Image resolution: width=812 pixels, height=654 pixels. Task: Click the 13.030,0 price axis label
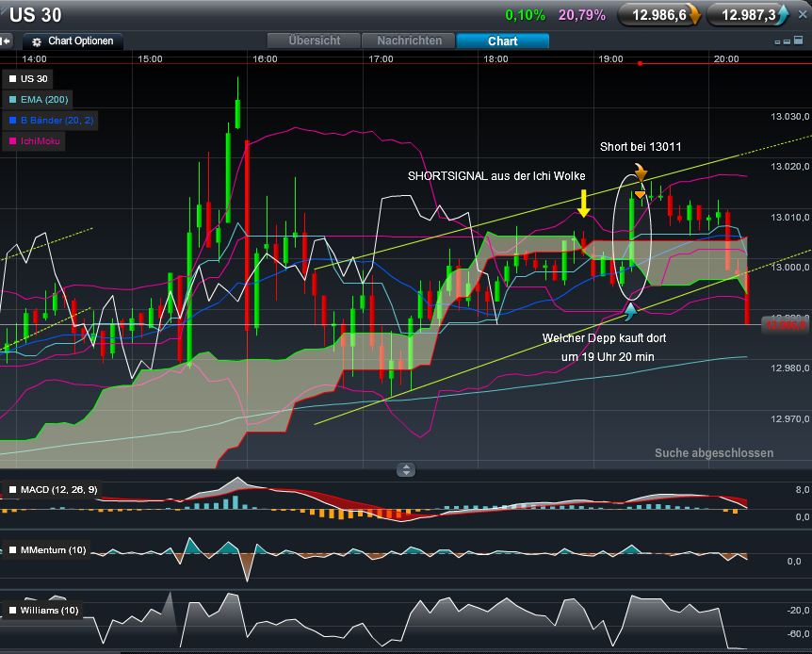[x=789, y=116]
